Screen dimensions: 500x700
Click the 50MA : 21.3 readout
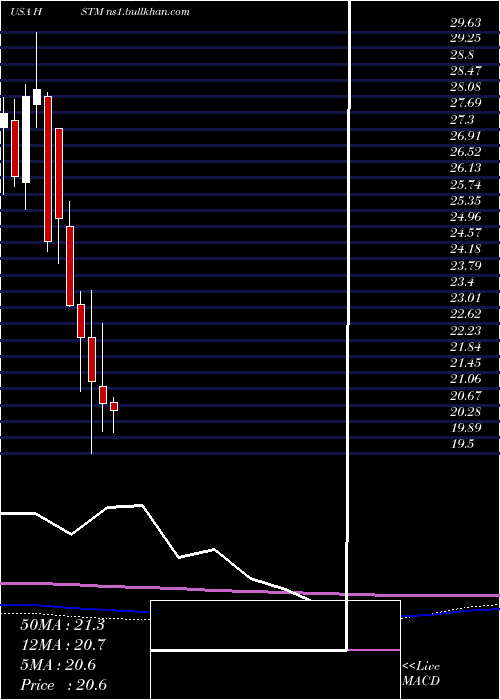pyautogui.click(x=62, y=625)
